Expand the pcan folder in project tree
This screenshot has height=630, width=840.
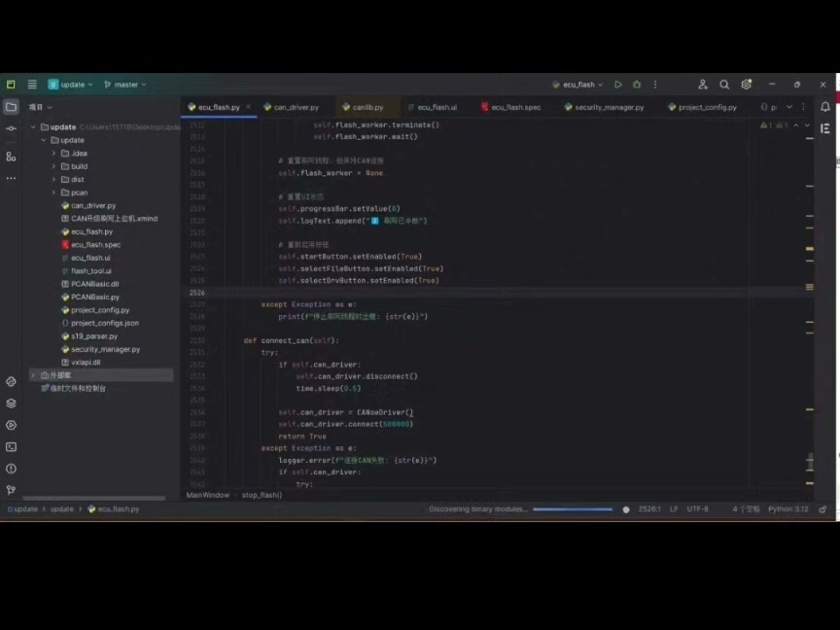[53, 192]
